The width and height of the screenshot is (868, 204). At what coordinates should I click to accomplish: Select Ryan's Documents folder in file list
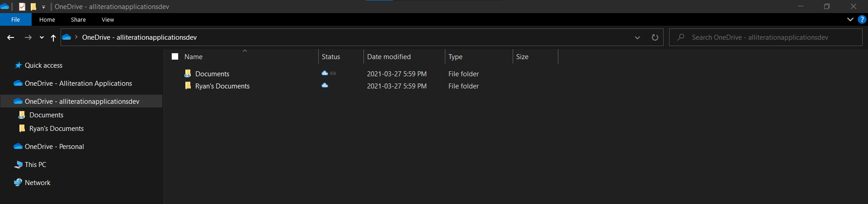222,86
